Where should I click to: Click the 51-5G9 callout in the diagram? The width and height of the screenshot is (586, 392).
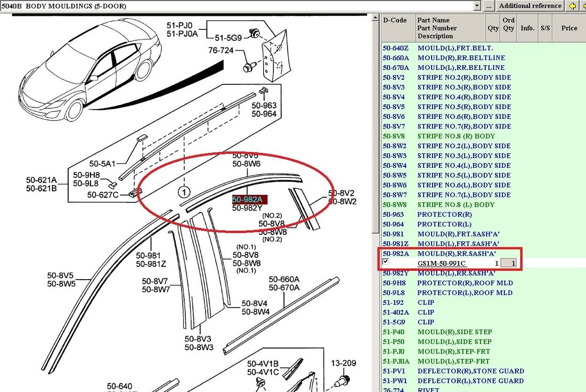click(228, 38)
